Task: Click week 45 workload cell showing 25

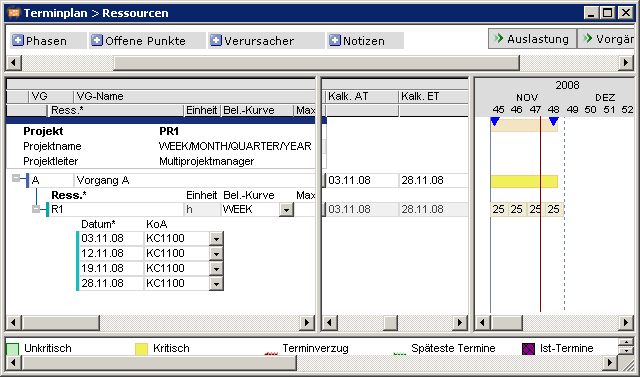Action: 499,209
